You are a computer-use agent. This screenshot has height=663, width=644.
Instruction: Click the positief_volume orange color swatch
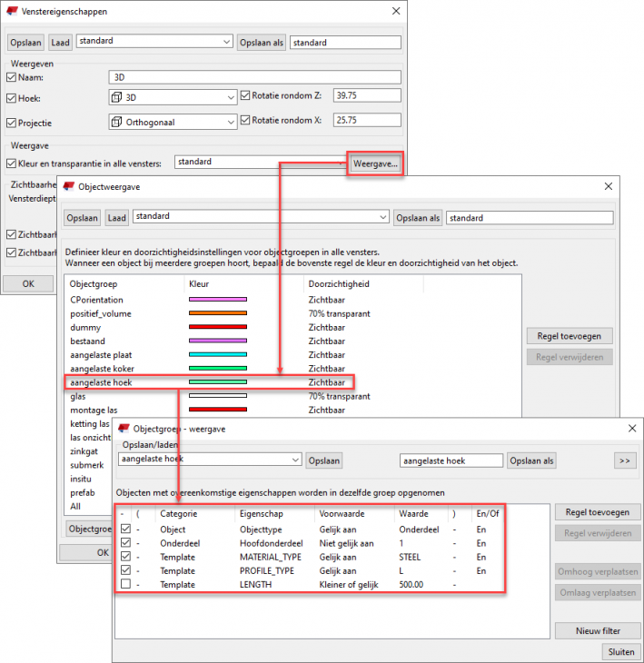coord(218,313)
